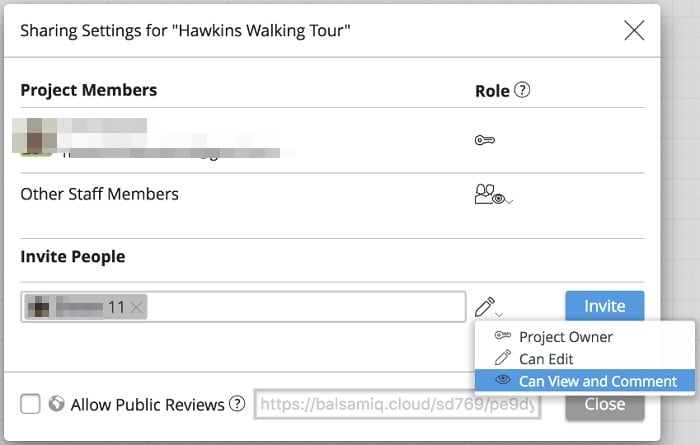Enable the Allow Public Reviews checkbox
This screenshot has width=700, height=445.
30,404
